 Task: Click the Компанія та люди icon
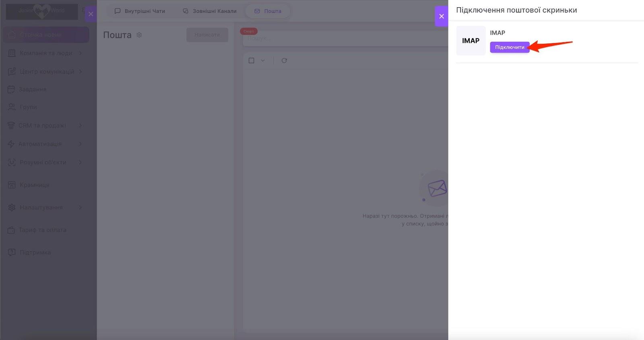12,53
